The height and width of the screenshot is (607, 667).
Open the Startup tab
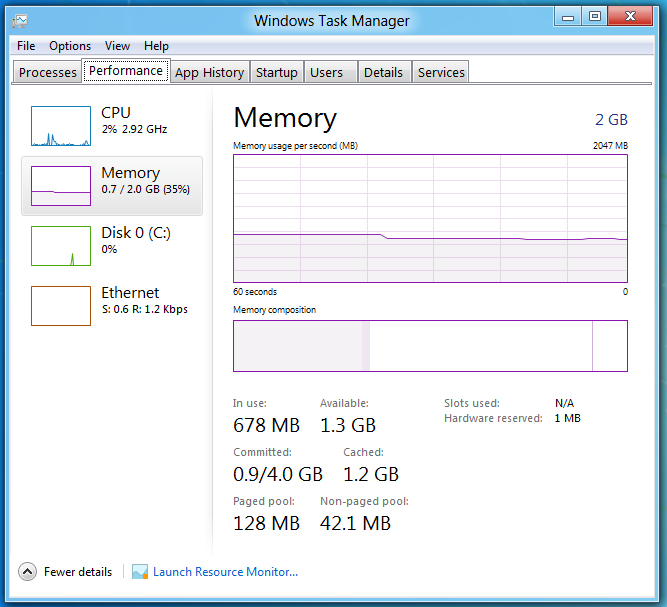[x=277, y=72]
